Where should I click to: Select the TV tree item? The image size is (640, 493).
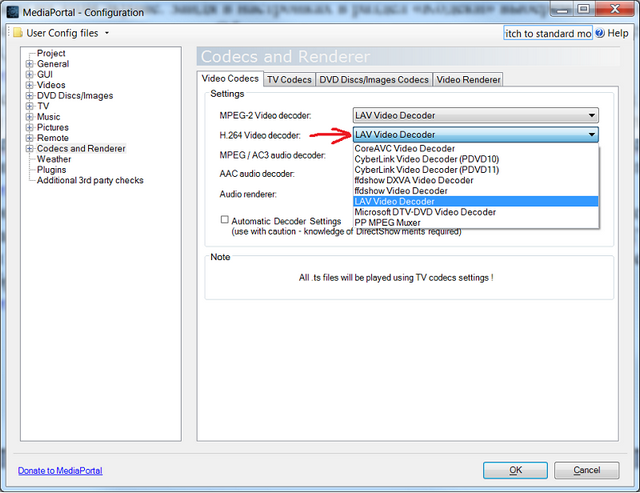pos(43,106)
